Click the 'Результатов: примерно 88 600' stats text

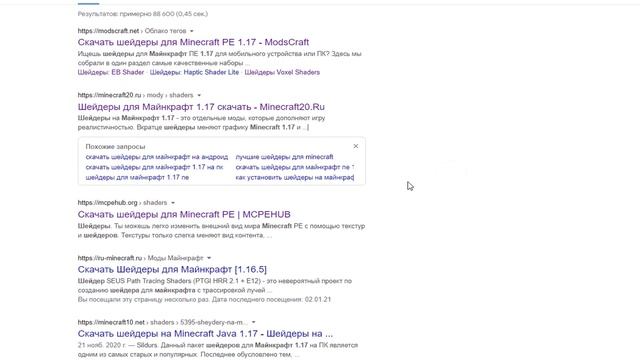tap(143, 14)
